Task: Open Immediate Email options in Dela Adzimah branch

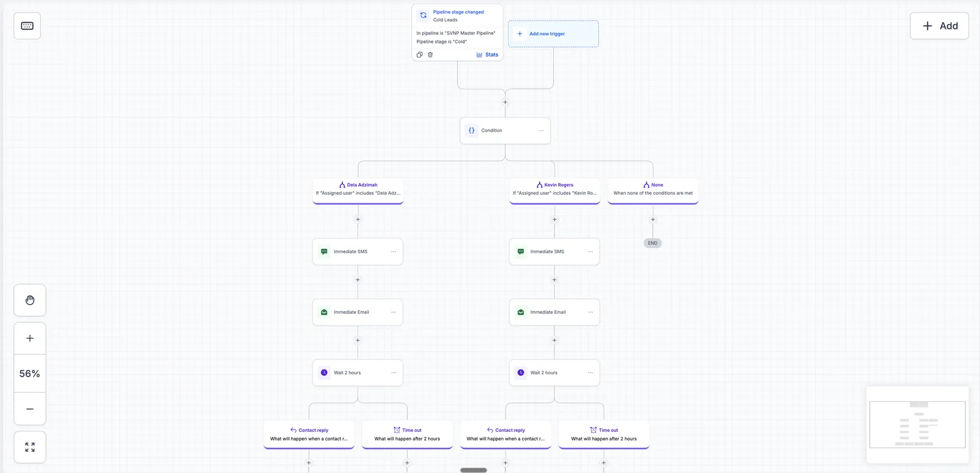Action: click(393, 312)
